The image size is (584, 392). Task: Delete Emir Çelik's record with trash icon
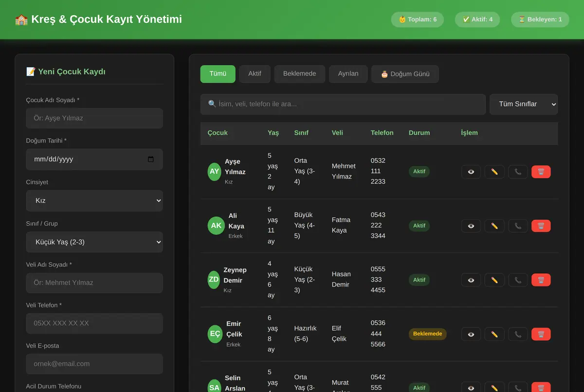541,334
